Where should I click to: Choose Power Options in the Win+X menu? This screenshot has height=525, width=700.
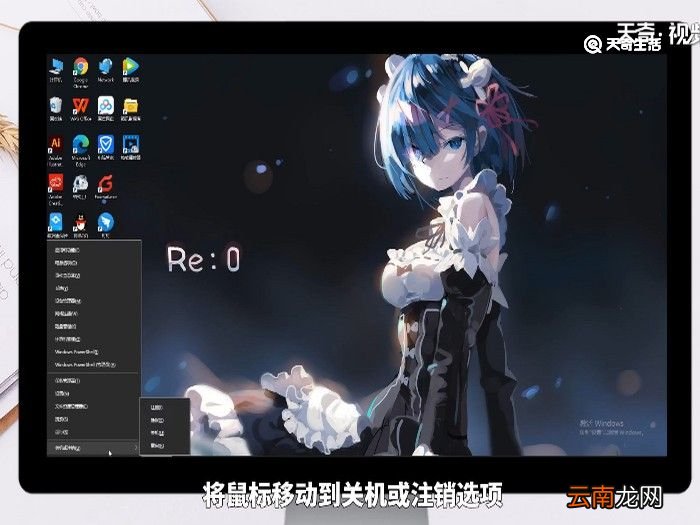click(x=94, y=263)
